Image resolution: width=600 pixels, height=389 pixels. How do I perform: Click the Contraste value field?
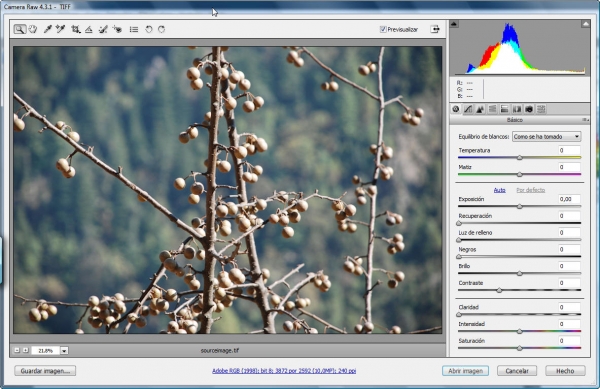coord(569,283)
